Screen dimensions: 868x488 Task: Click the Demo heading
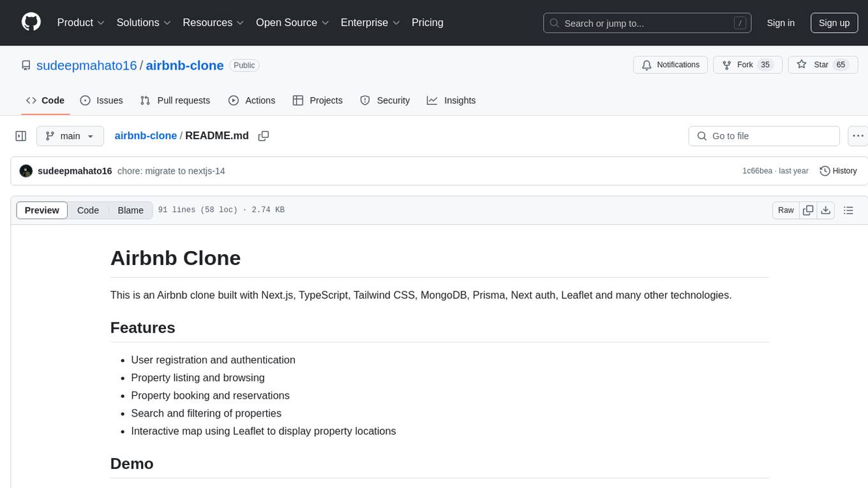(x=132, y=464)
